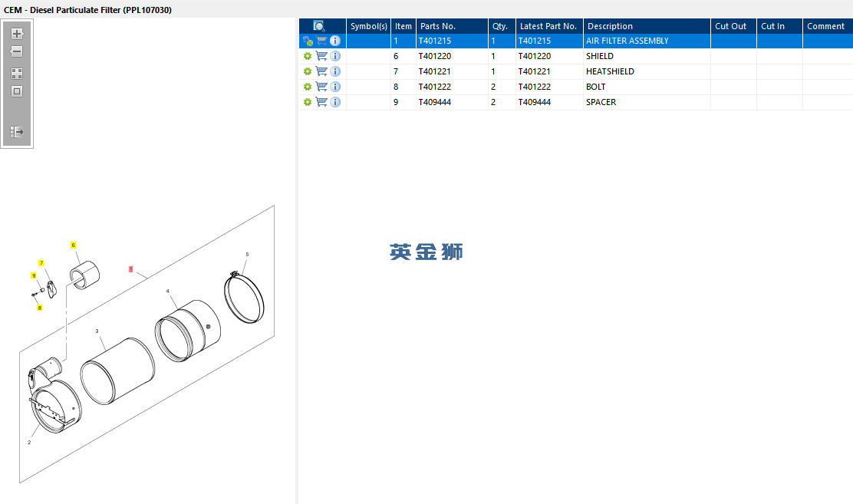
Task: Click green gear icon on BOLT row
Action: [308, 87]
